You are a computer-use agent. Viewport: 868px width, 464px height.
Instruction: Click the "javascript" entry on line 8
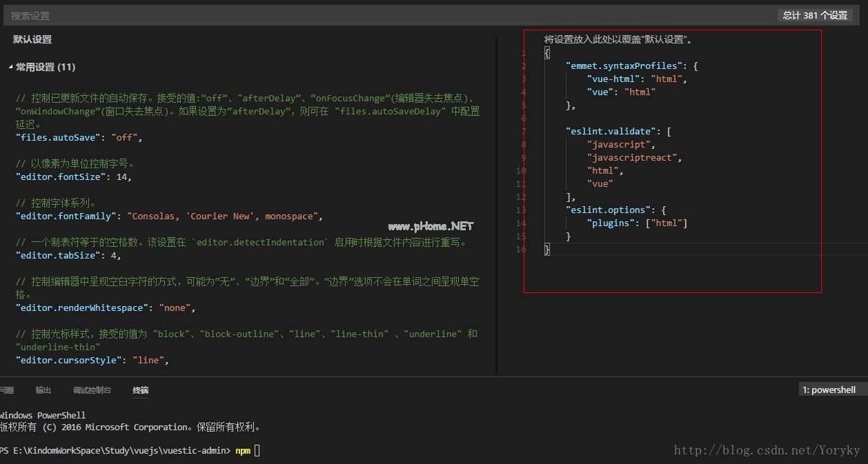coord(619,144)
